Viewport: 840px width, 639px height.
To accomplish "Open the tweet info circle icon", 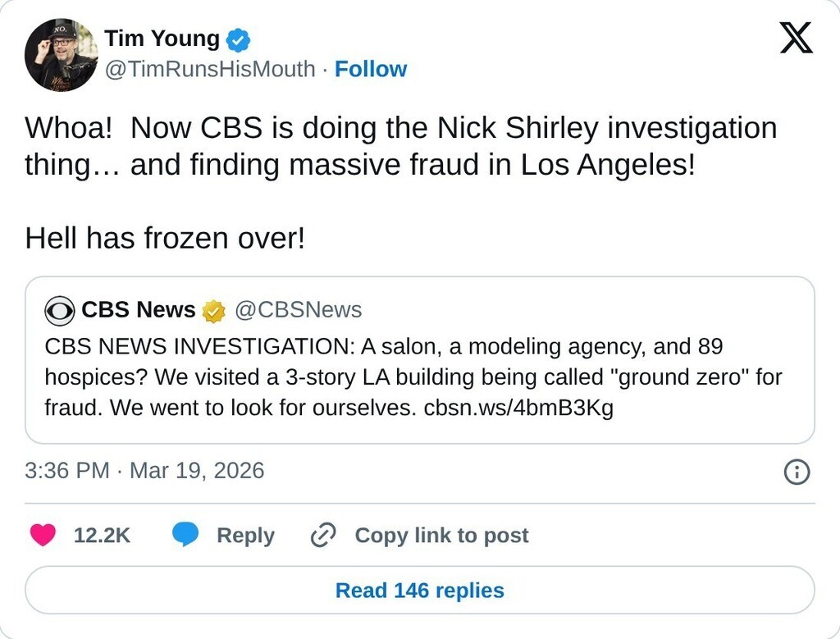I will pos(797,471).
